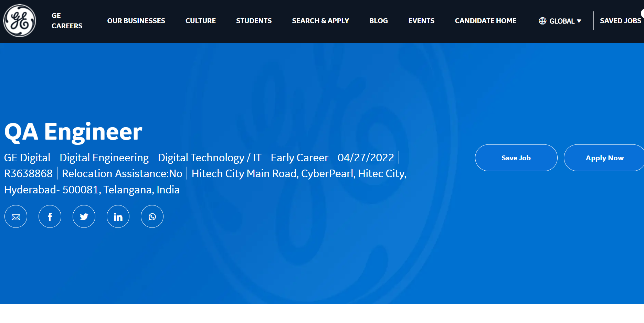Viewport: 644px width, 323px height.
Task: Go to Students section
Action: coord(254,21)
